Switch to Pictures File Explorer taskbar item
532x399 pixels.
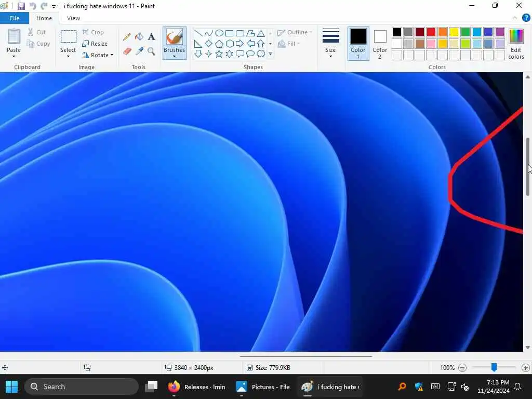click(x=263, y=387)
